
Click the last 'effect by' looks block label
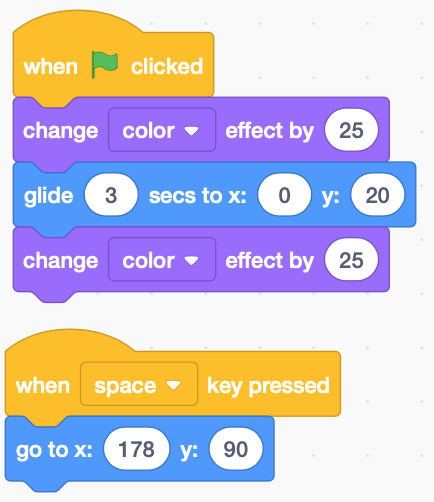click(270, 260)
